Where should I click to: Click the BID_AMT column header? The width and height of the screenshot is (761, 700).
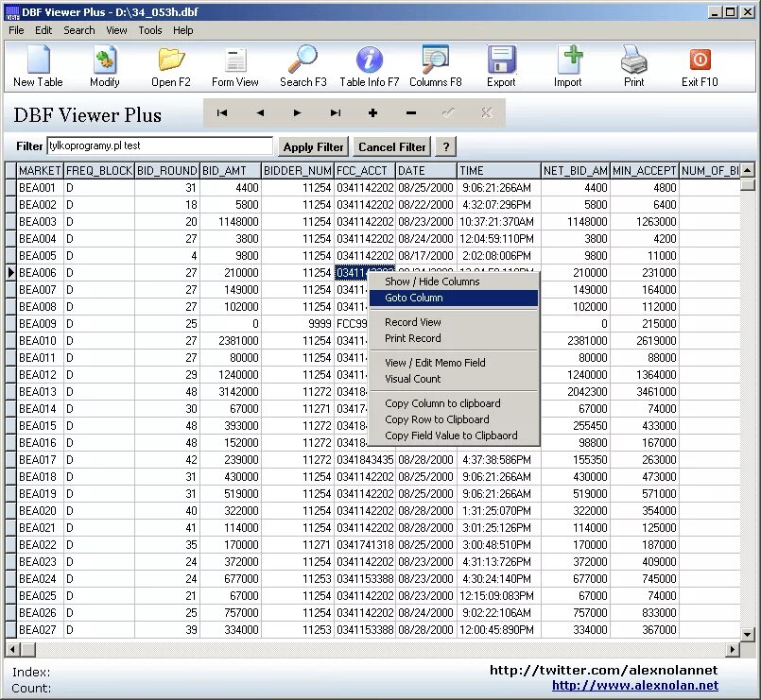(231, 171)
